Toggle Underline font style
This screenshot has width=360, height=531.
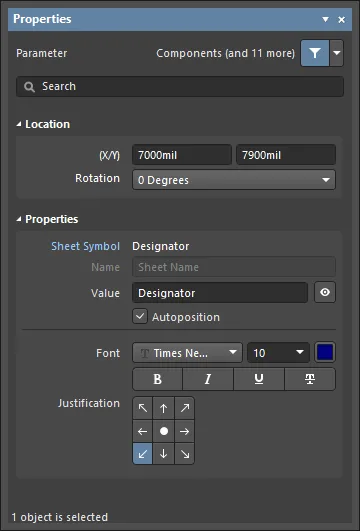pyautogui.click(x=259, y=379)
